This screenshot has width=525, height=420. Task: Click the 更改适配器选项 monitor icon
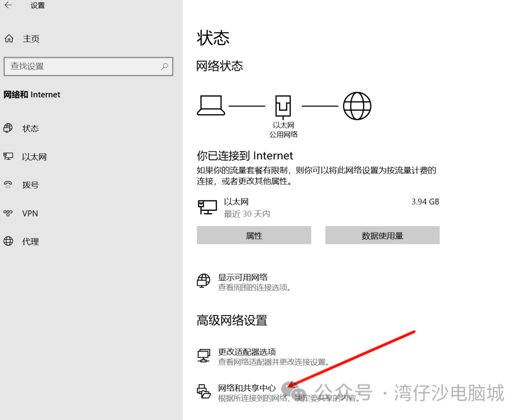pyautogui.click(x=204, y=355)
